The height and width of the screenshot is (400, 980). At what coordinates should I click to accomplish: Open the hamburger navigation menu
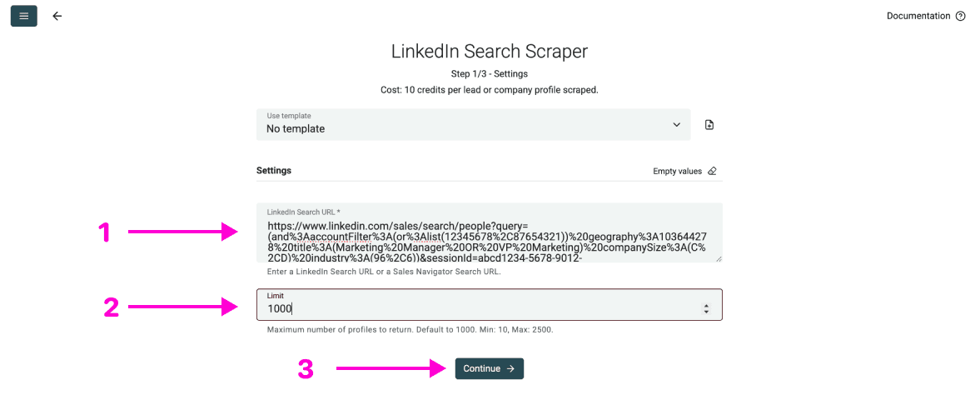(23, 16)
